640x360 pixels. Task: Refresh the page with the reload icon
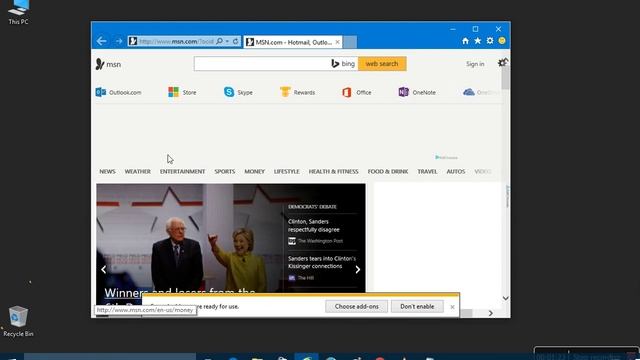[x=236, y=41]
